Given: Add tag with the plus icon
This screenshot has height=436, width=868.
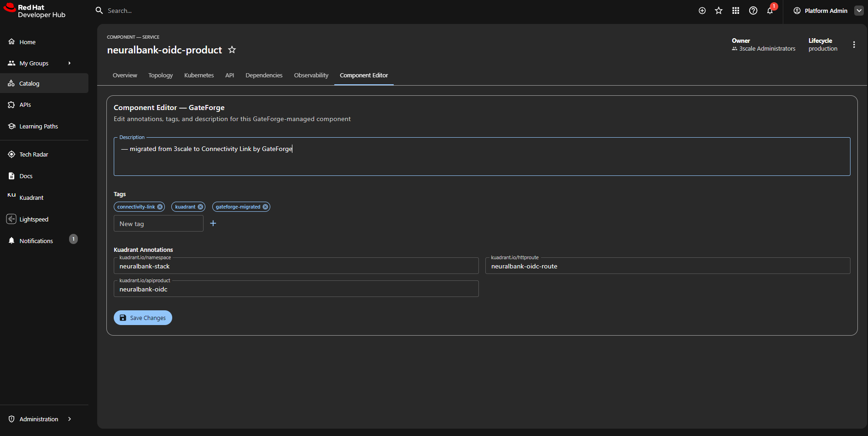Looking at the screenshot, I should (x=213, y=223).
